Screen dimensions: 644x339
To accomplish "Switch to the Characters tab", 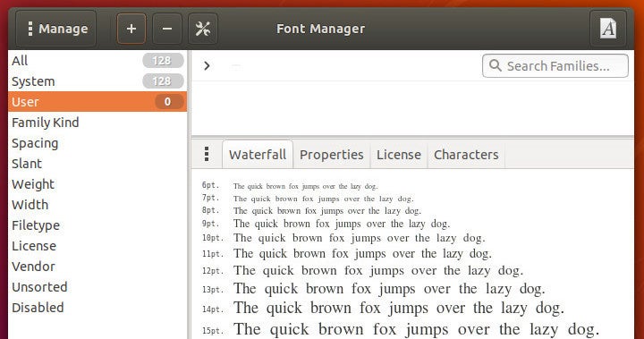I will 466,155.
